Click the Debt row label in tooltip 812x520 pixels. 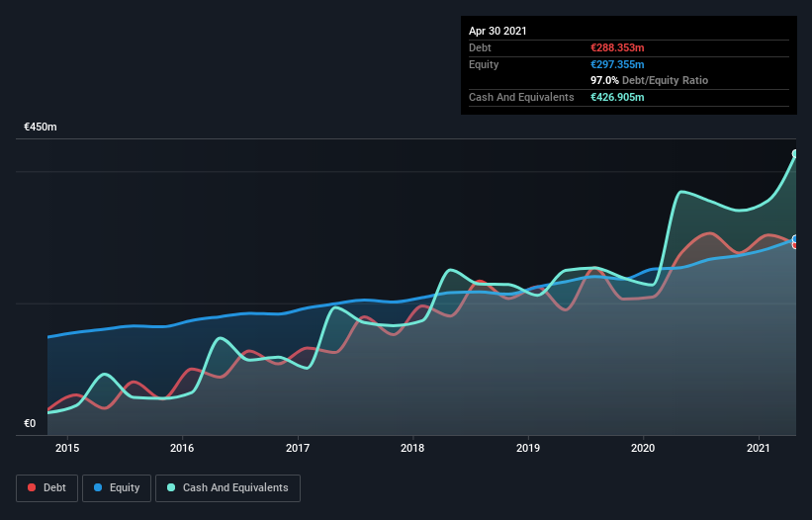point(480,48)
